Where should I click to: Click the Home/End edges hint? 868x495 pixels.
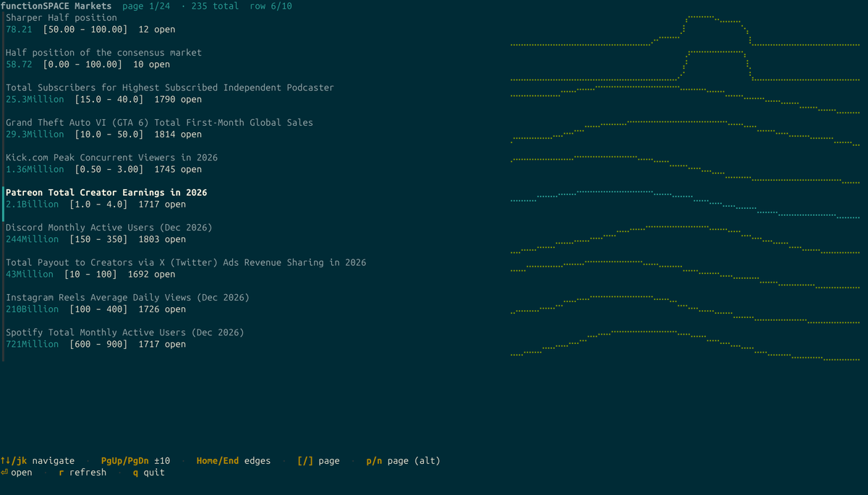coord(234,460)
